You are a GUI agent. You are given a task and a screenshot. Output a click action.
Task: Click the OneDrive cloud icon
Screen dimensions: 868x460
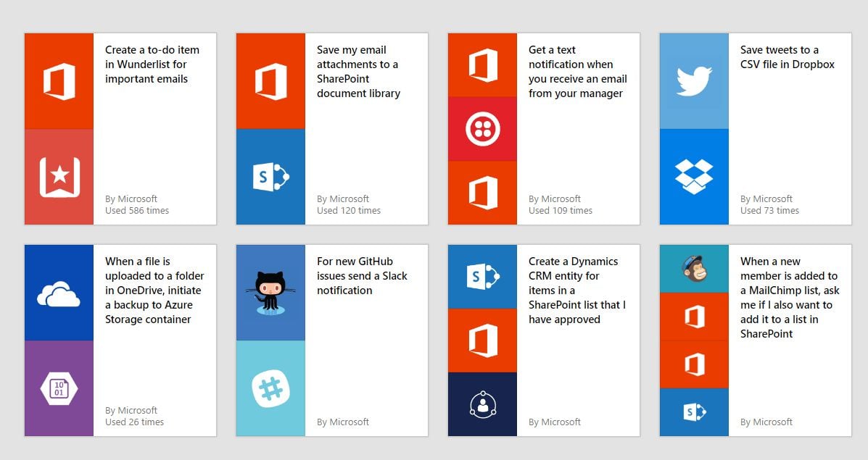pos(59,293)
